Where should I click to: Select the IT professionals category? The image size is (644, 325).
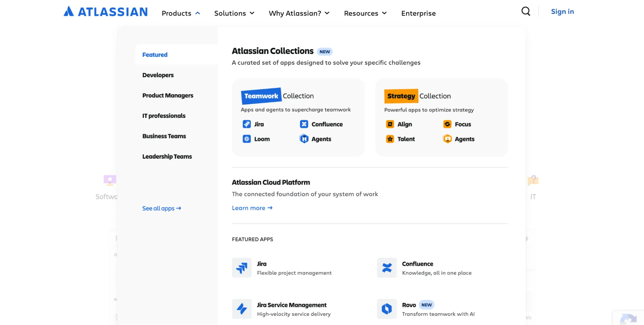(164, 116)
